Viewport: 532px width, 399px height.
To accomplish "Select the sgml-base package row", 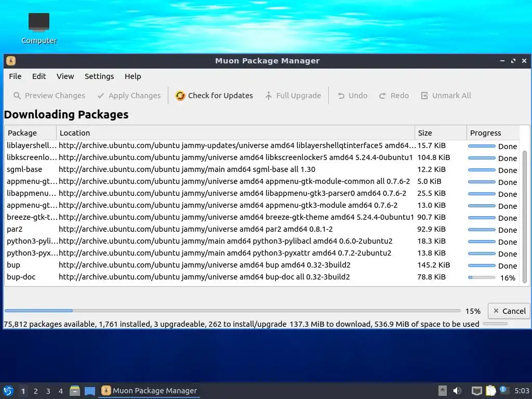I will tap(261, 169).
